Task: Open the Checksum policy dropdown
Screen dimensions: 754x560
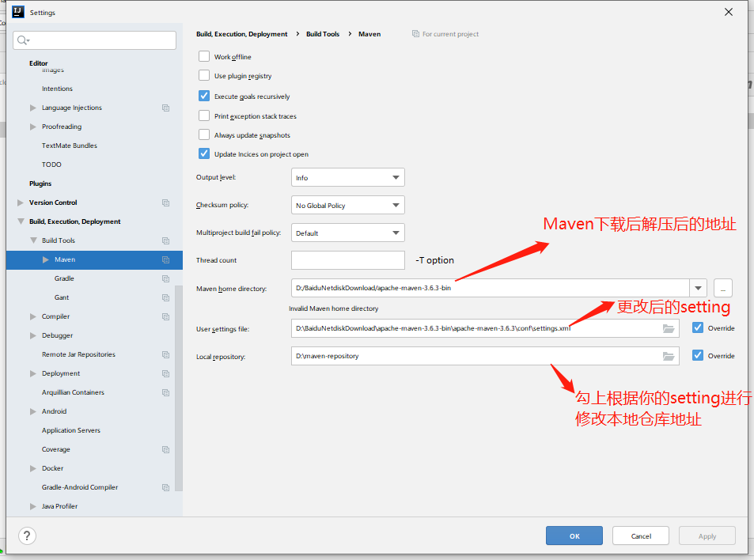Action: click(347, 205)
